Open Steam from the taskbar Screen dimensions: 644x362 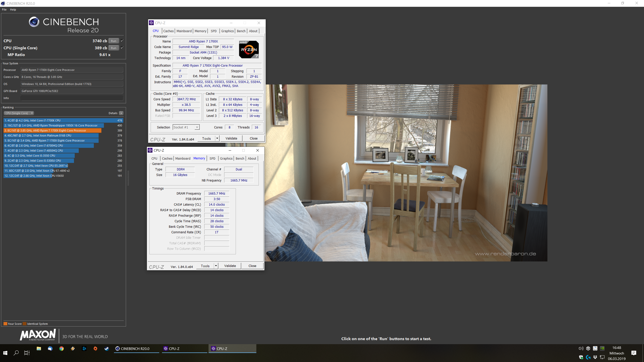click(107, 348)
